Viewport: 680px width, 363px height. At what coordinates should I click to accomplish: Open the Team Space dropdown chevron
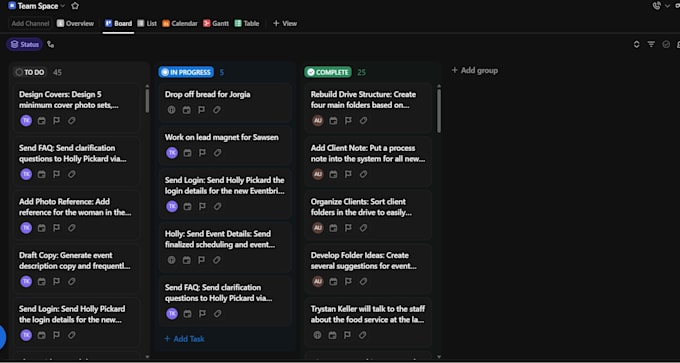click(63, 6)
